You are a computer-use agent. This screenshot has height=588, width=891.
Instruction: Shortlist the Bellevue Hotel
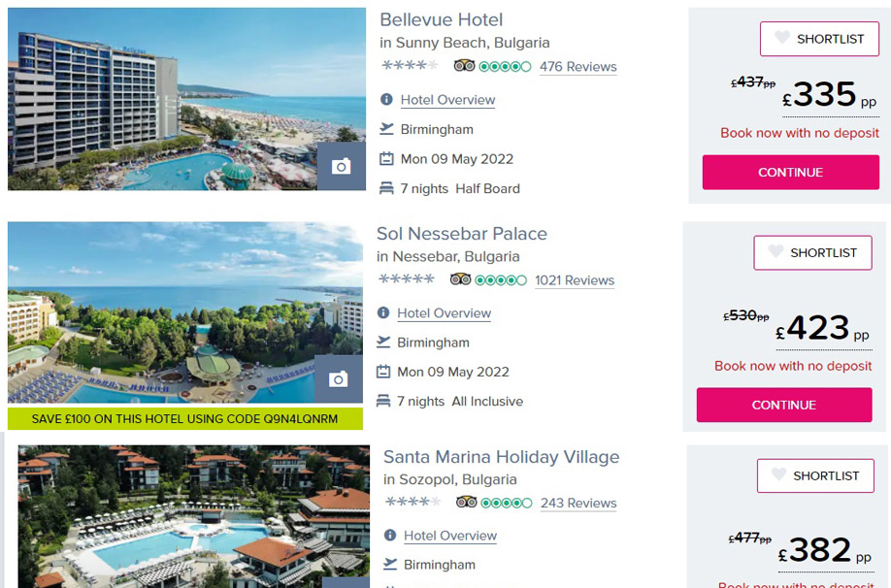819,39
